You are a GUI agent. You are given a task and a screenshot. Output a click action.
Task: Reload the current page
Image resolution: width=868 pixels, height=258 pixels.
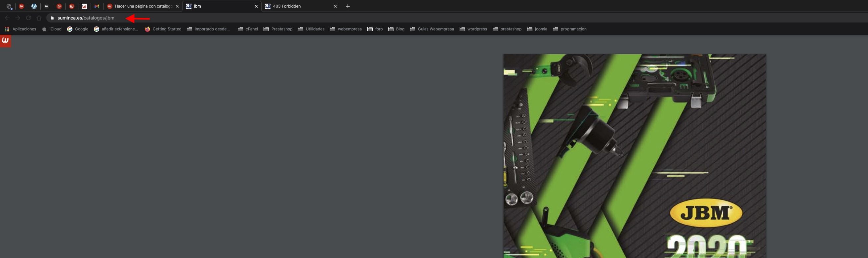[x=29, y=18]
